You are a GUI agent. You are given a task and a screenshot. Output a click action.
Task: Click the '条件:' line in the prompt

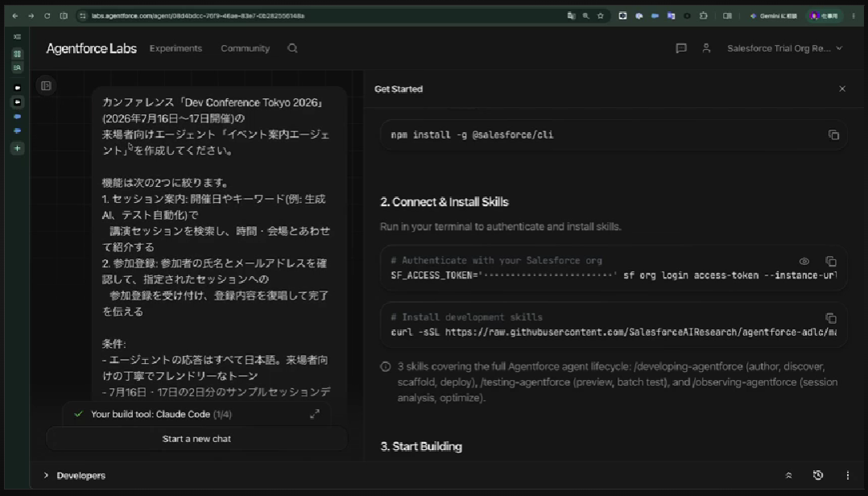coord(114,344)
